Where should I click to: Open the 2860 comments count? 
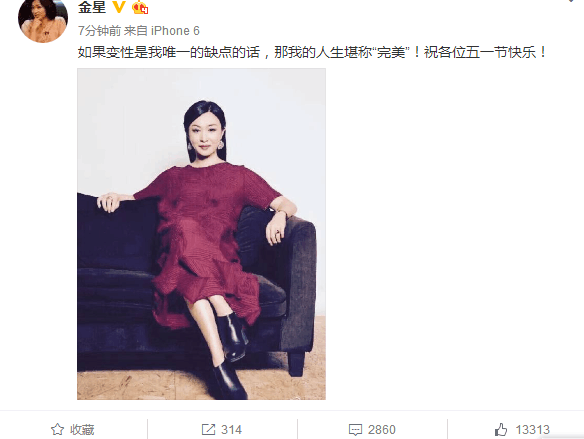(382, 430)
